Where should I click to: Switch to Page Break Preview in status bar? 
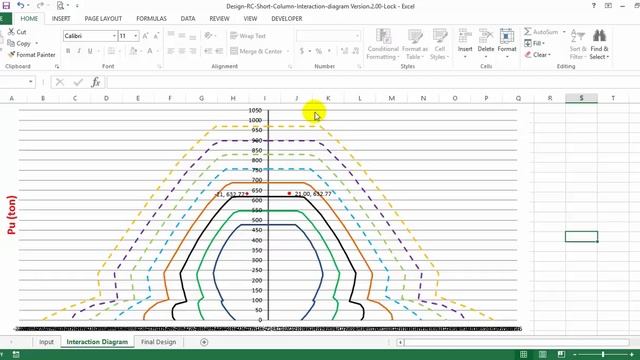coord(562,354)
